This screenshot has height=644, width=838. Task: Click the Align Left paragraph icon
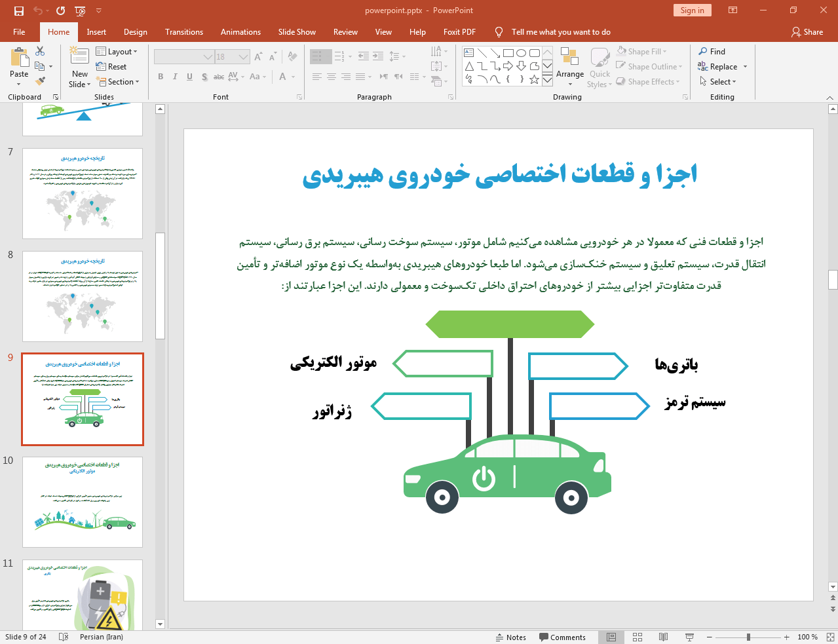tap(316, 77)
